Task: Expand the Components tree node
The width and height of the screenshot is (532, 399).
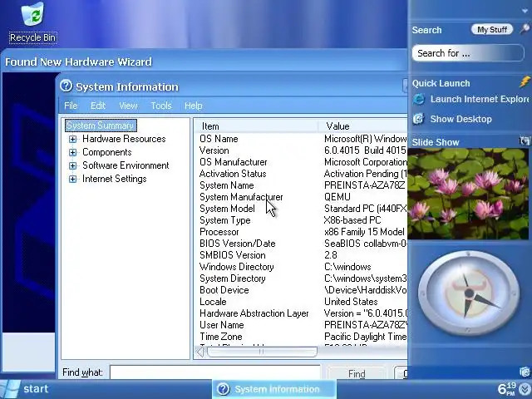Action: click(72, 152)
